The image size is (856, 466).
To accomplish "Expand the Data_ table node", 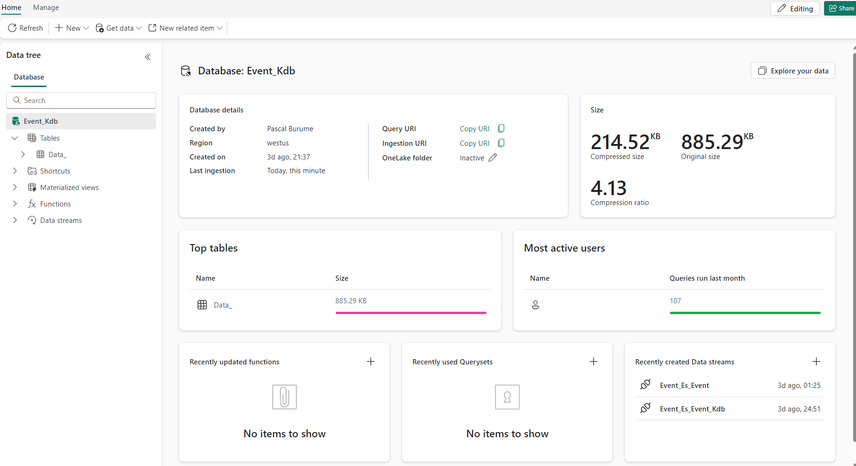I will pyautogui.click(x=23, y=154).
